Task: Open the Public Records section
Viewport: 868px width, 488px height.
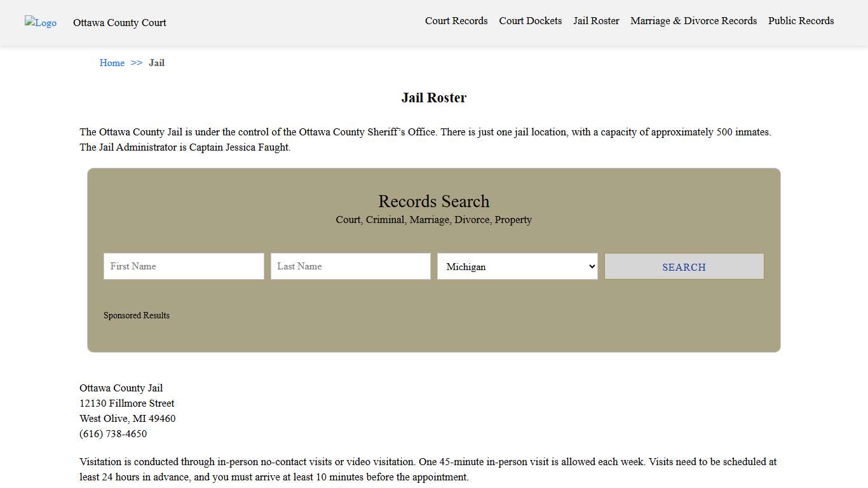Action: (801, 20)
